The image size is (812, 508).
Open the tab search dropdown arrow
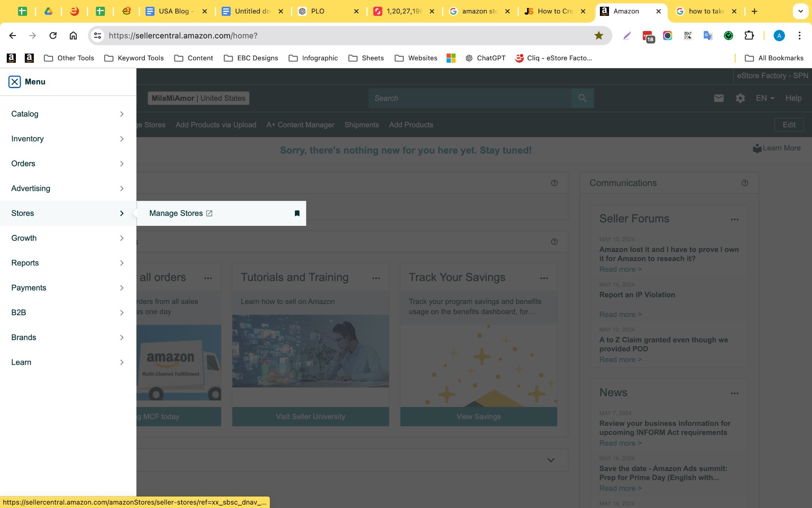801,11
